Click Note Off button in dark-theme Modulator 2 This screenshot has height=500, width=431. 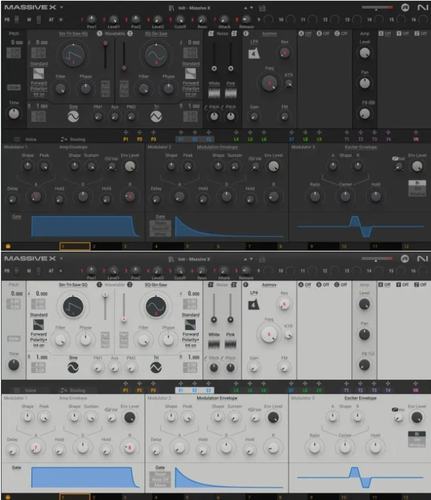click(x=160, y=228)
